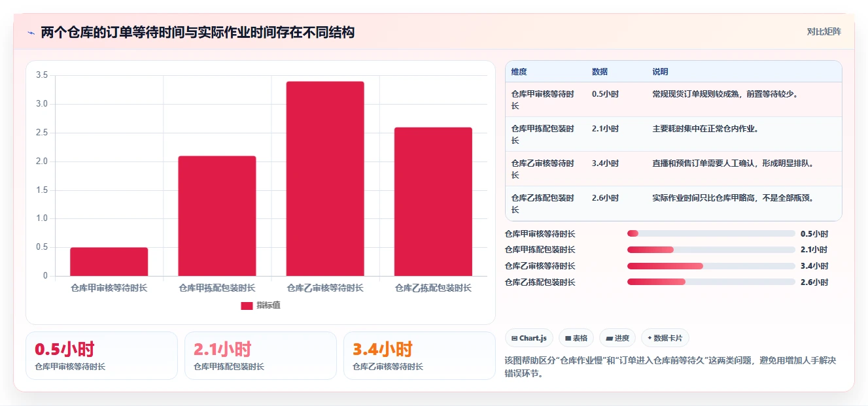Click the 0.5小时 value after the progress bar
868x406 pixels.
814,233
